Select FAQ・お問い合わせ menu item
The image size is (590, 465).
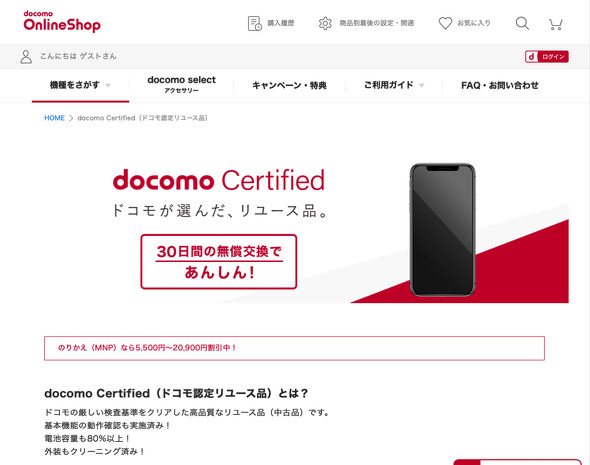point(500,85)
